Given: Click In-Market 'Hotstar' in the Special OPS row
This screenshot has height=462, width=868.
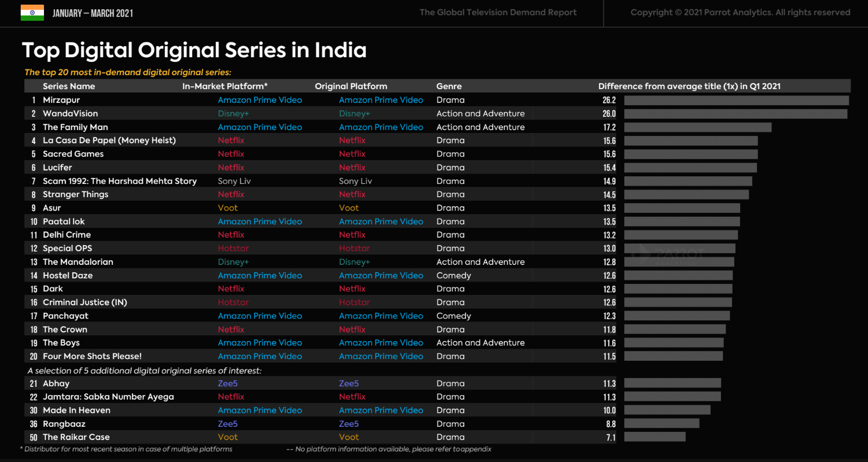Looking at the screenshot, I should [233, 249].
